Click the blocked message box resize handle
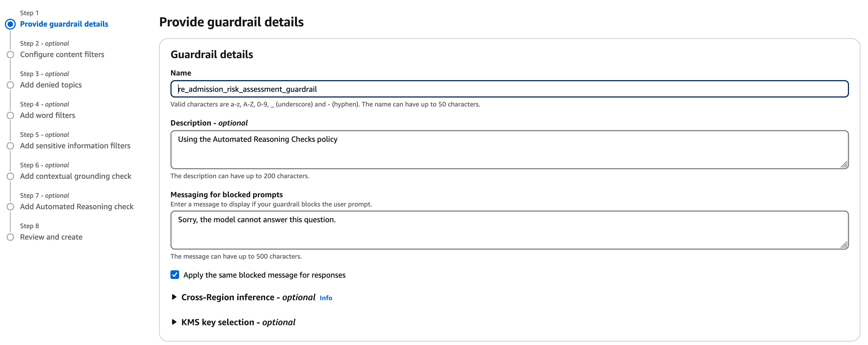This screenshot has width=868, height=345. point(844,245)
